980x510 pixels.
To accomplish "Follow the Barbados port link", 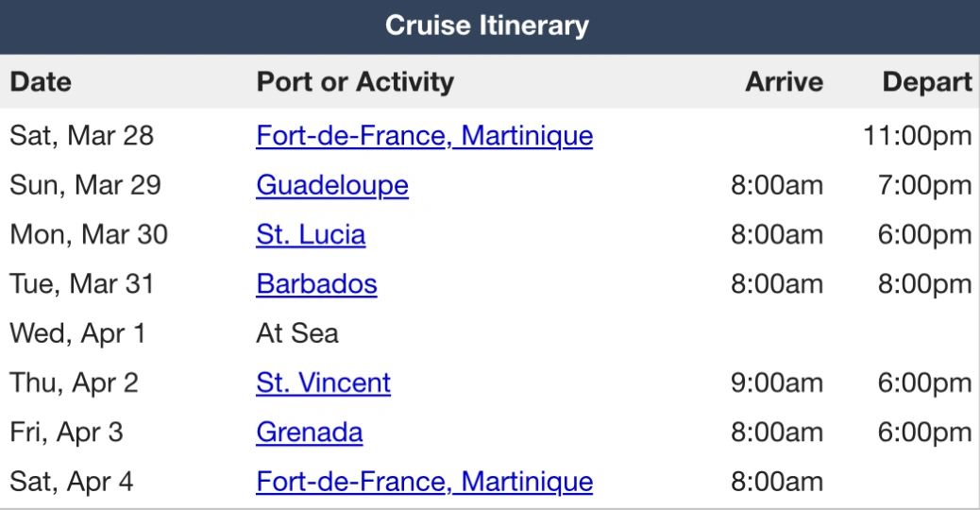I will pos(316,284).
